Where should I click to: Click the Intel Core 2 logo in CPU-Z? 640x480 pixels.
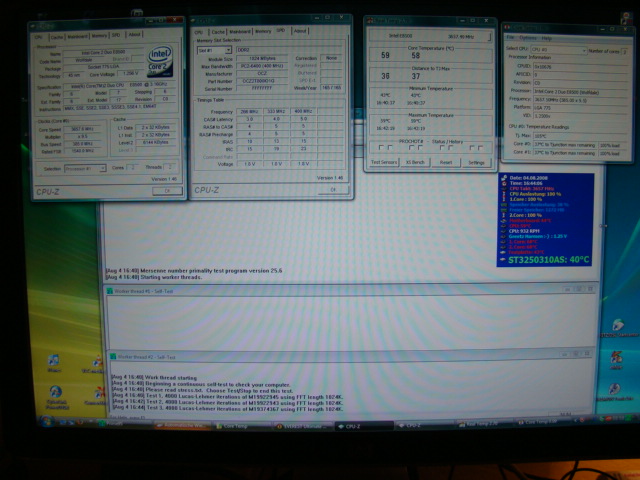[x=160, y=62]
